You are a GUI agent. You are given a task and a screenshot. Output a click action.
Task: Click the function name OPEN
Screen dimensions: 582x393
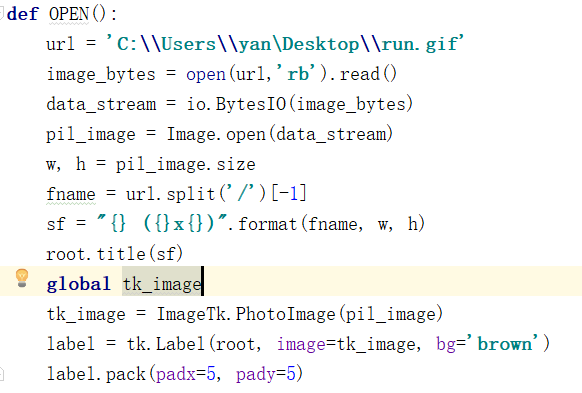pos(69,14)
